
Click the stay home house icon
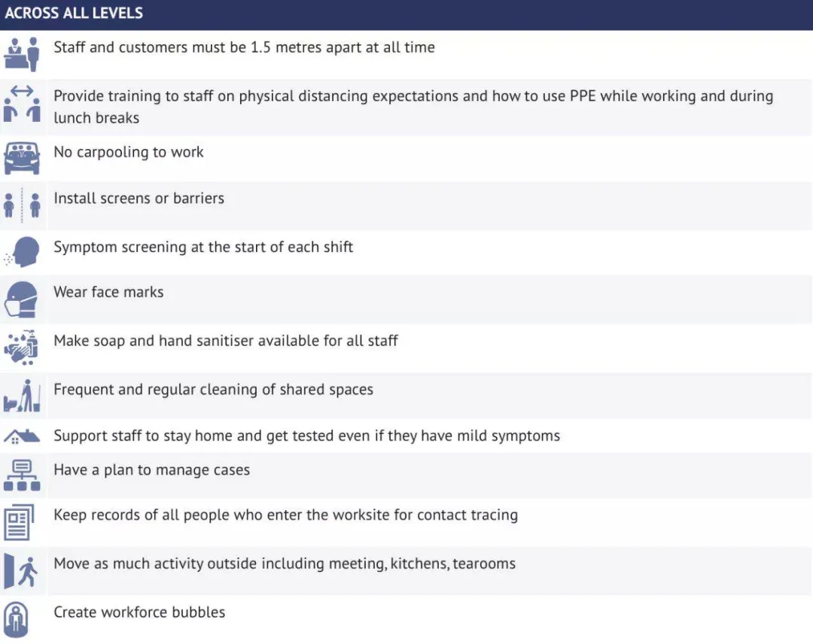(22, 437)
